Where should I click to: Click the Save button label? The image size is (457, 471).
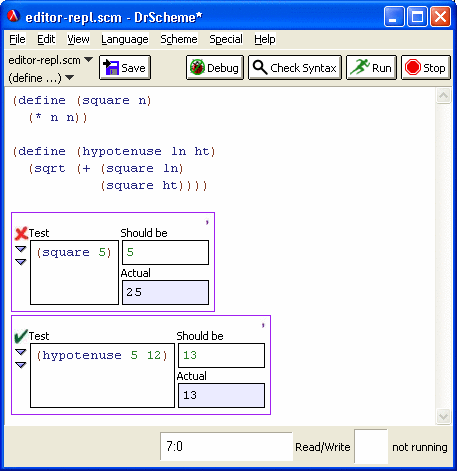click(133, 68)
